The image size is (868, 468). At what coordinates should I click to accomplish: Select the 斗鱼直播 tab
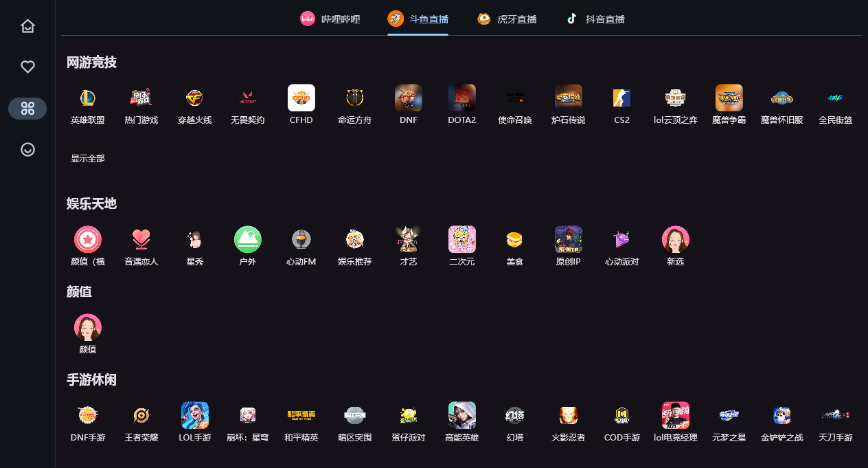click(418, 19)
